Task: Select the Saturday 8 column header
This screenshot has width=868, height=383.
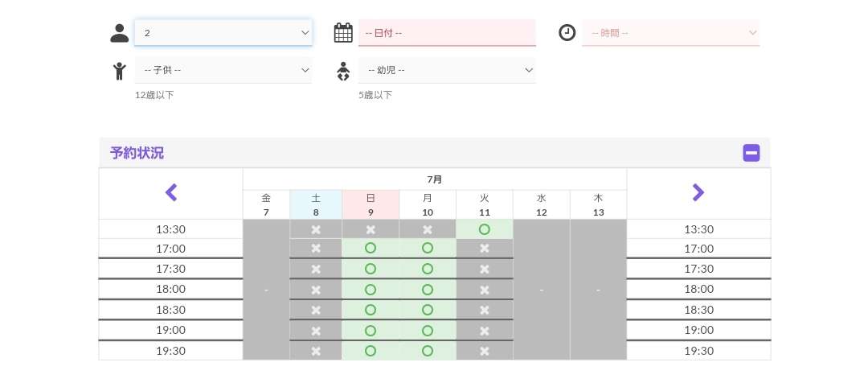Action: point(316,204)
